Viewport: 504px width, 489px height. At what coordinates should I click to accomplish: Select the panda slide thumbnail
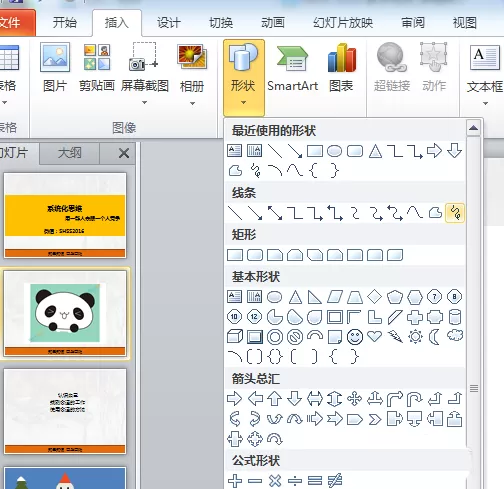tap(65, 313)
